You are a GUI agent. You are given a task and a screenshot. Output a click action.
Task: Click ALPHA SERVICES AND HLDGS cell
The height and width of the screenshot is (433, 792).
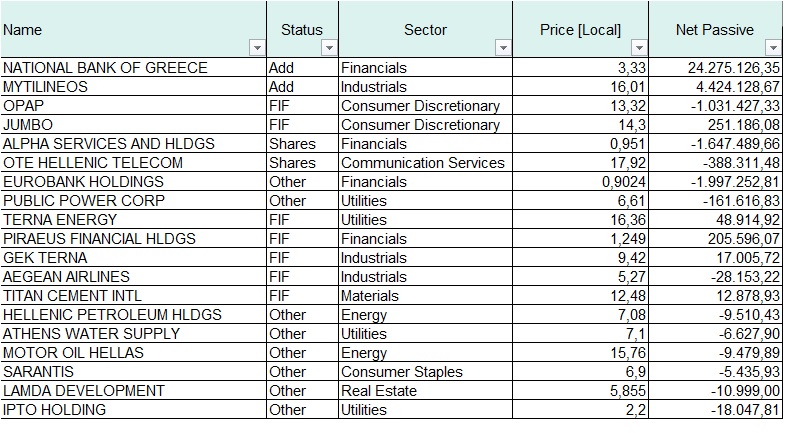[109, 144]
